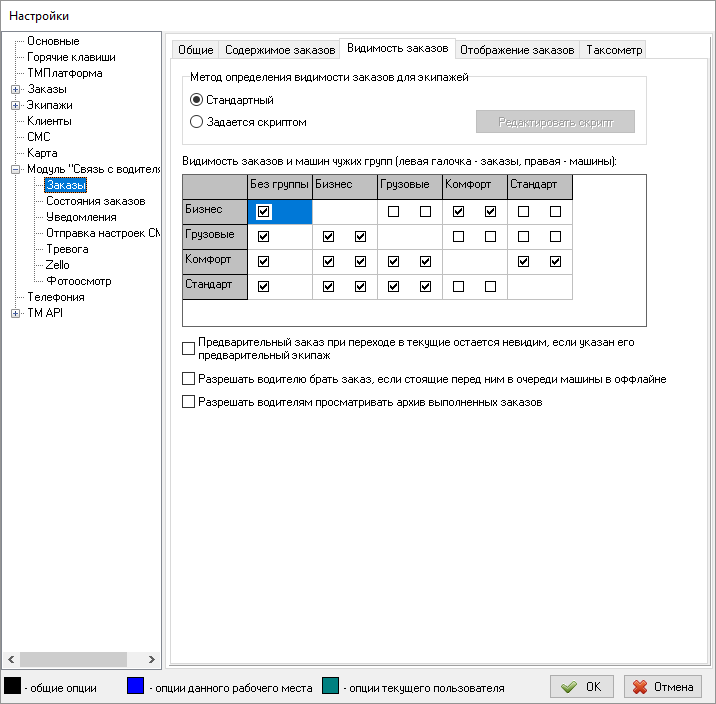
Task: Select Тревога tree item
Action: (67, 249)
